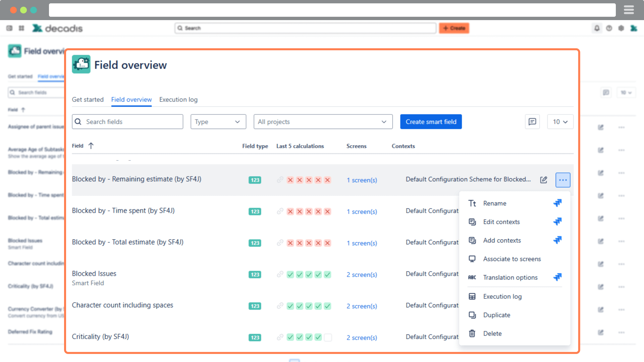Viewport: 644px width, 362px height.
Task: Click first red failed calculation in Time spent row
Action: point(290,212)
